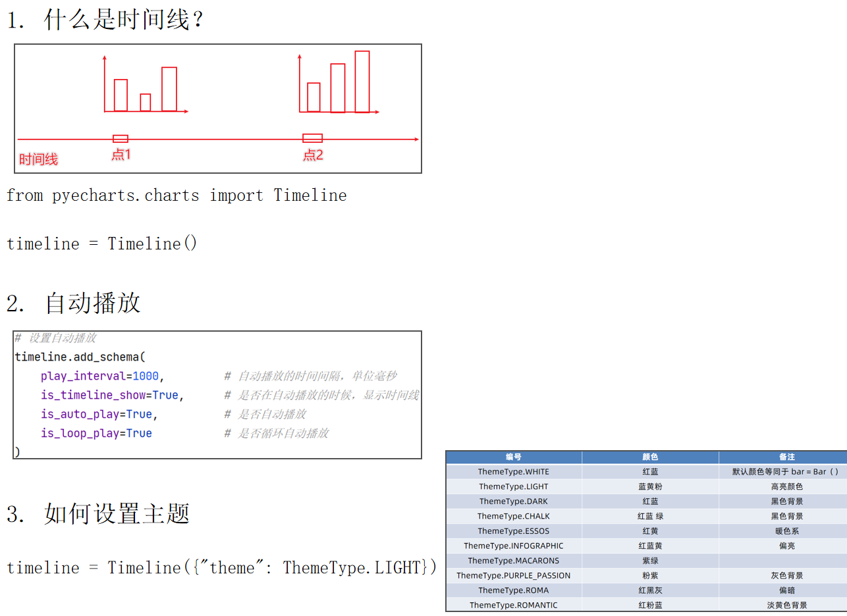The width and height of the screenshot is (847, 616).
Task: Click the code line "timeline = Timeline()"
Action: (102, 244)
